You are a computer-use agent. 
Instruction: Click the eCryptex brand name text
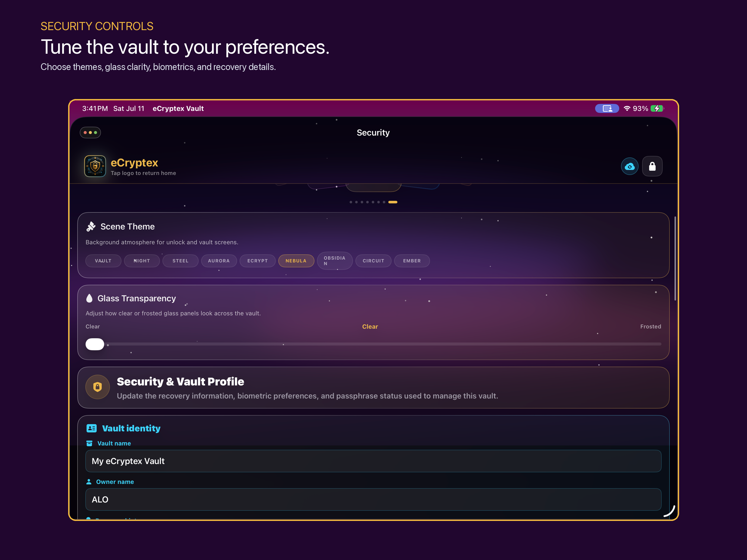tap(134, 163)
